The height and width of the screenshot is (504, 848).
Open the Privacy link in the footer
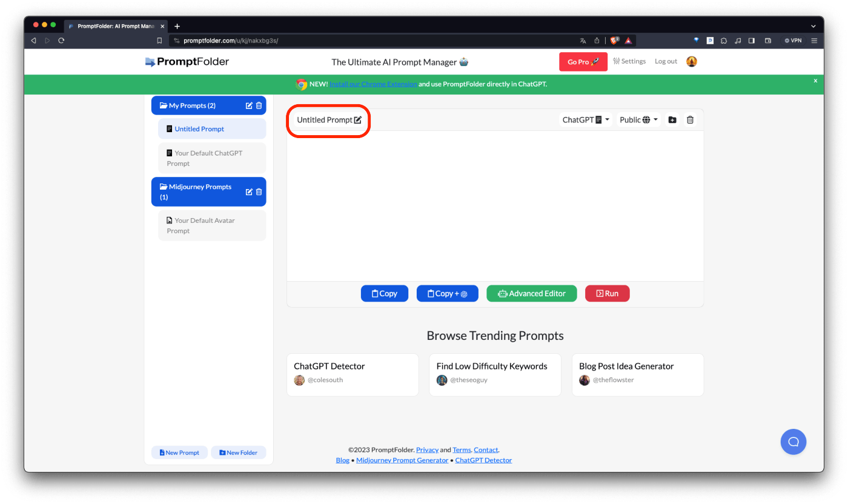tap(427, 449)
